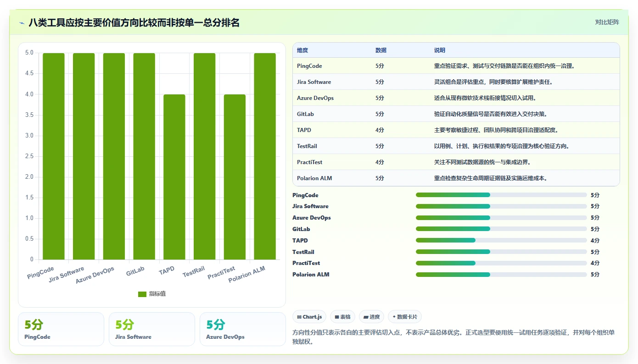This screenshot has width=638, height=364.
Task: Click the 数据卡片 tag
Action: 405,317
